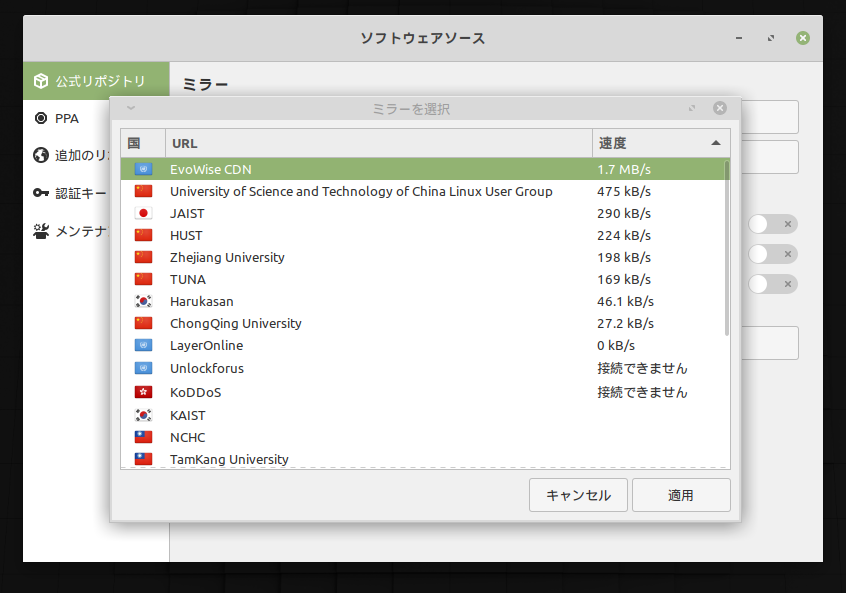846x593 pixels.
Task: Toggle the third switch in ソフトウェアソース window
Action: tap(773, 284)
